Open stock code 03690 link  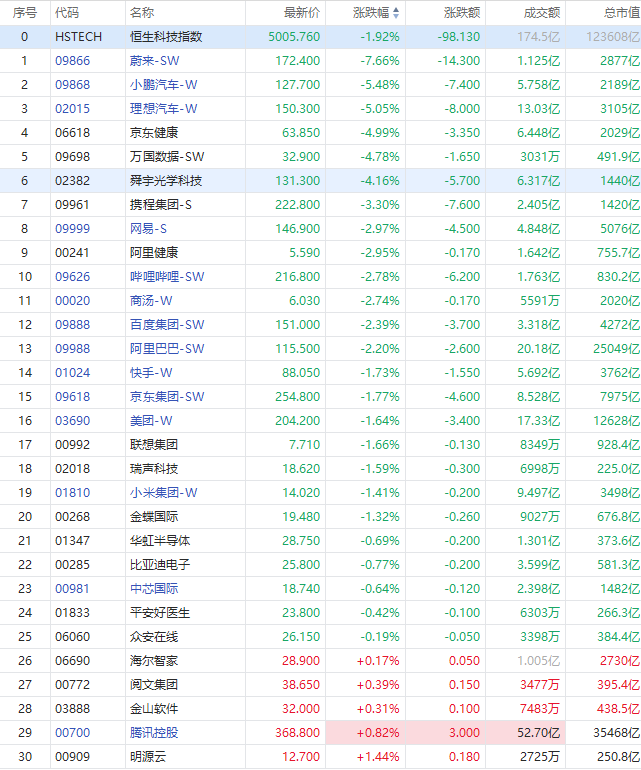point(73,421)
